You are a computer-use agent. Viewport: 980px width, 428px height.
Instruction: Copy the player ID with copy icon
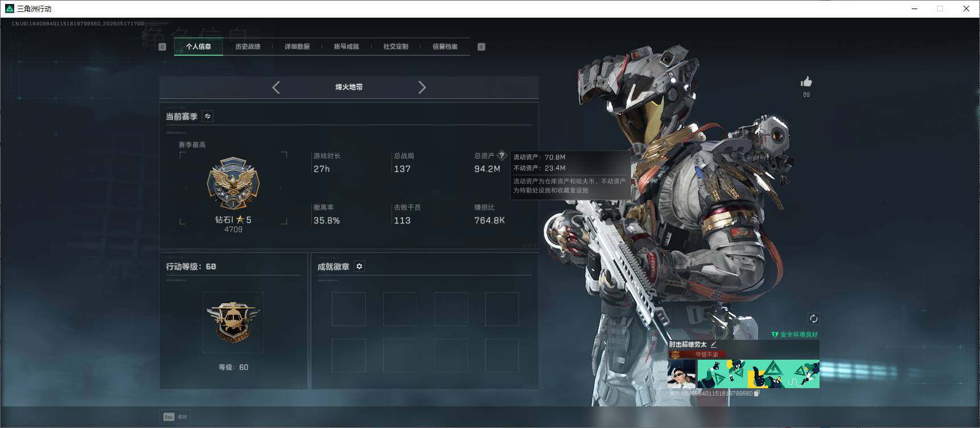click(756, 393)
